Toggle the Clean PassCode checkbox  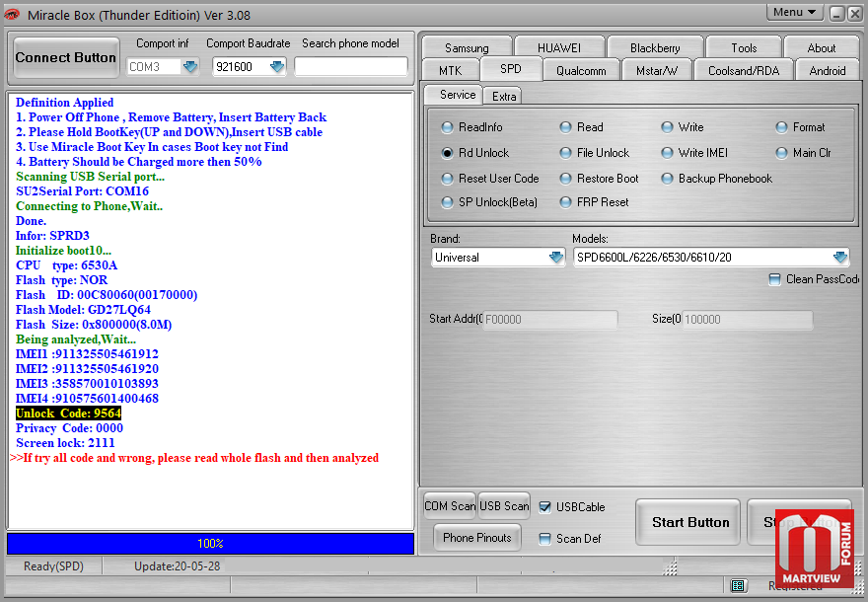pyautogui.click(x=775, y=279)
